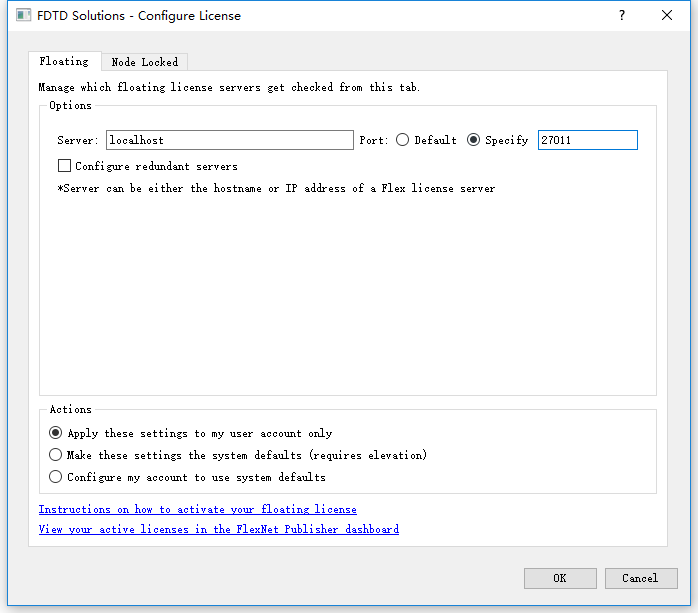Open instructions on activating floating license link
698x613 pixels.
coord(198,509)
